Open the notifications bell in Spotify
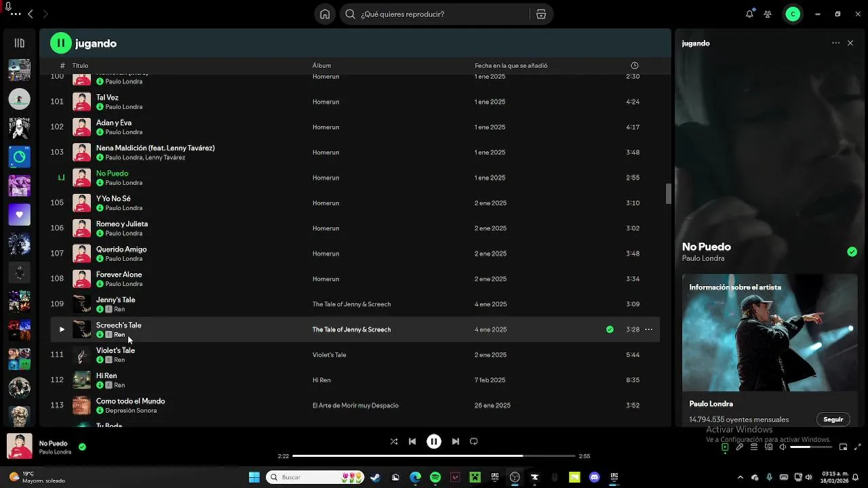 point(749,14)
